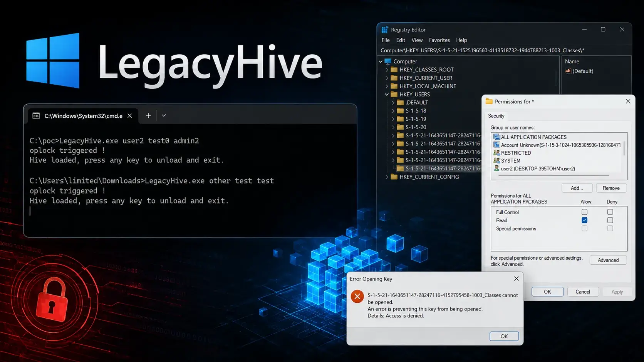Select the HKEY_CLASSES_ROOT folder icon

(394, 70)
